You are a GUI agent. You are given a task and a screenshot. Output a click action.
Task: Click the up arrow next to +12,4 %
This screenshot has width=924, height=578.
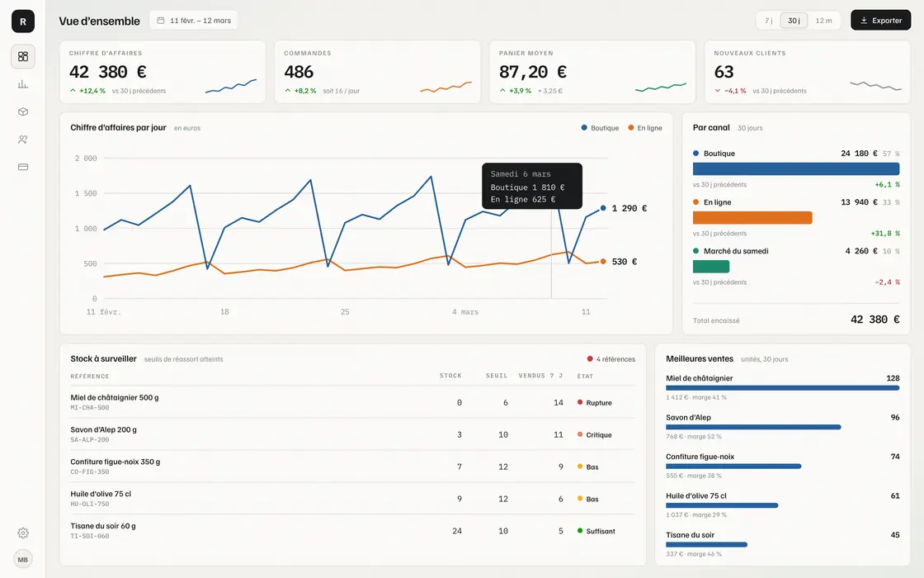73,91
